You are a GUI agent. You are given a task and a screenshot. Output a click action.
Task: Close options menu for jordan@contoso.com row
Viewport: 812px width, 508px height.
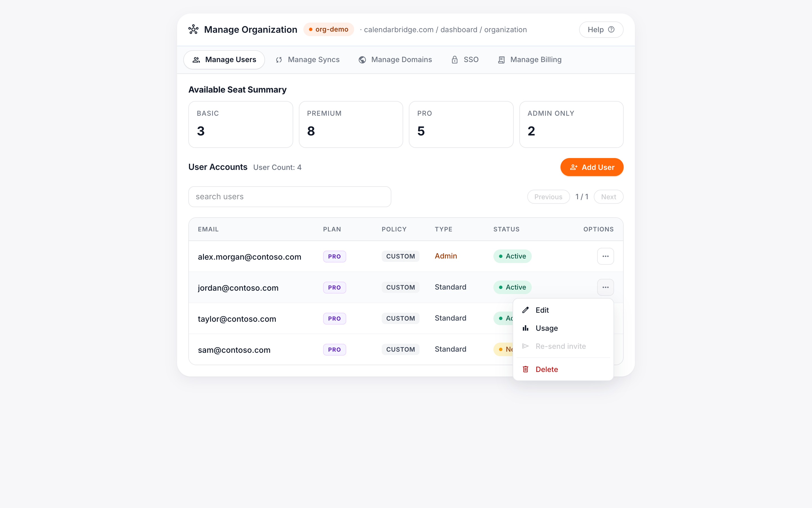pyautogui.click(x=605, y=287)
